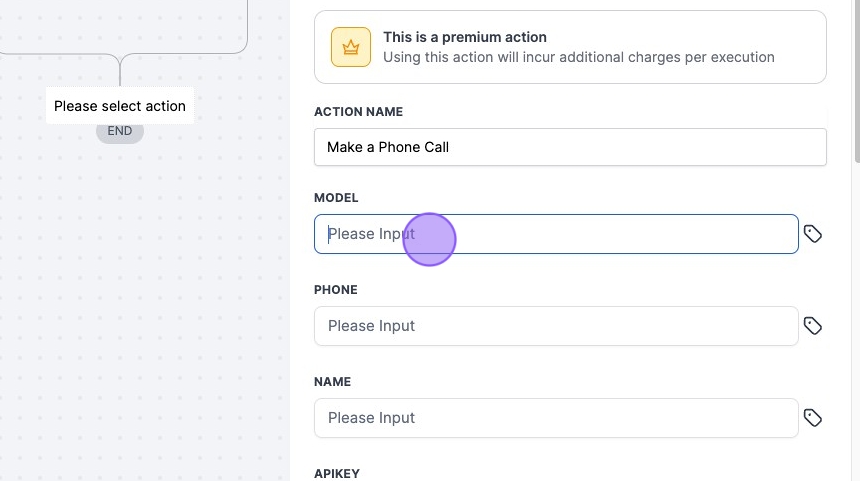Screen dimensions: 860x481
Task: Click into the Phone input box
Action: pos(556,326)
